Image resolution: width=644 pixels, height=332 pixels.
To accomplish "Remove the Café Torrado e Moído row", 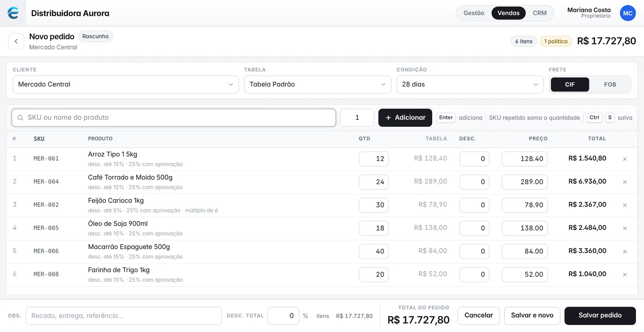I will coord(625,182).
